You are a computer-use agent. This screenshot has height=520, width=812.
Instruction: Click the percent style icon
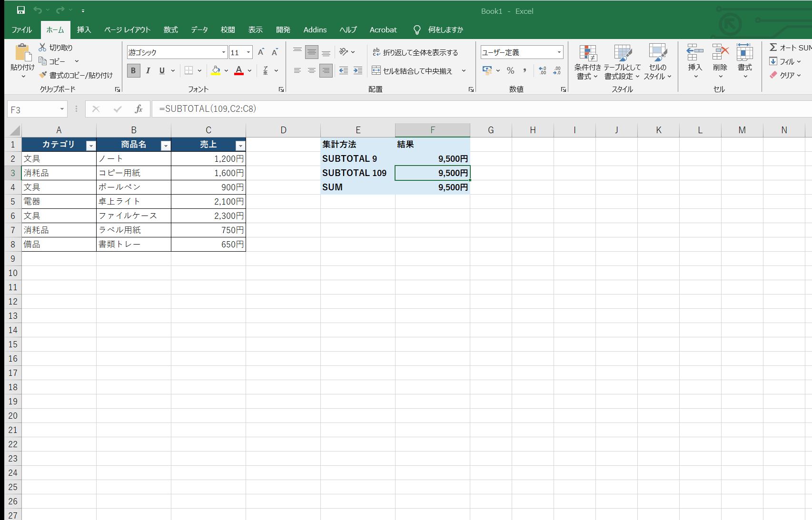(510, 70)
